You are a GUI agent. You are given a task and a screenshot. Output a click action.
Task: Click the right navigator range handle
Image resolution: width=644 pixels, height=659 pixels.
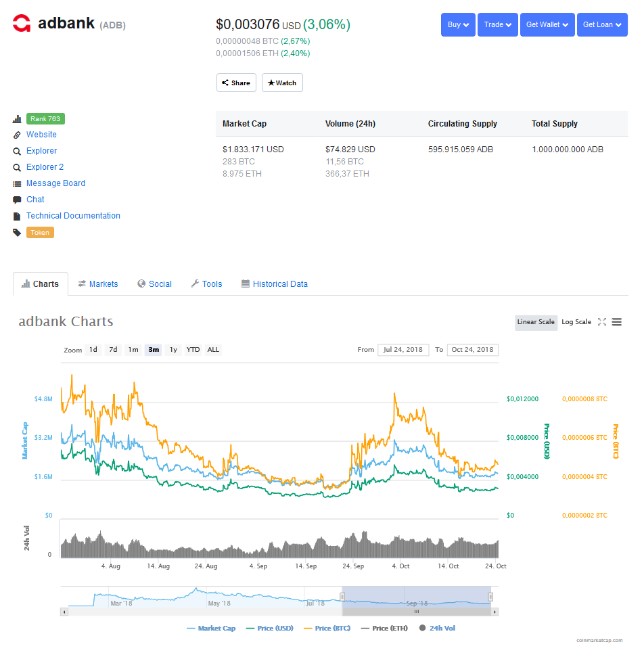490,597
